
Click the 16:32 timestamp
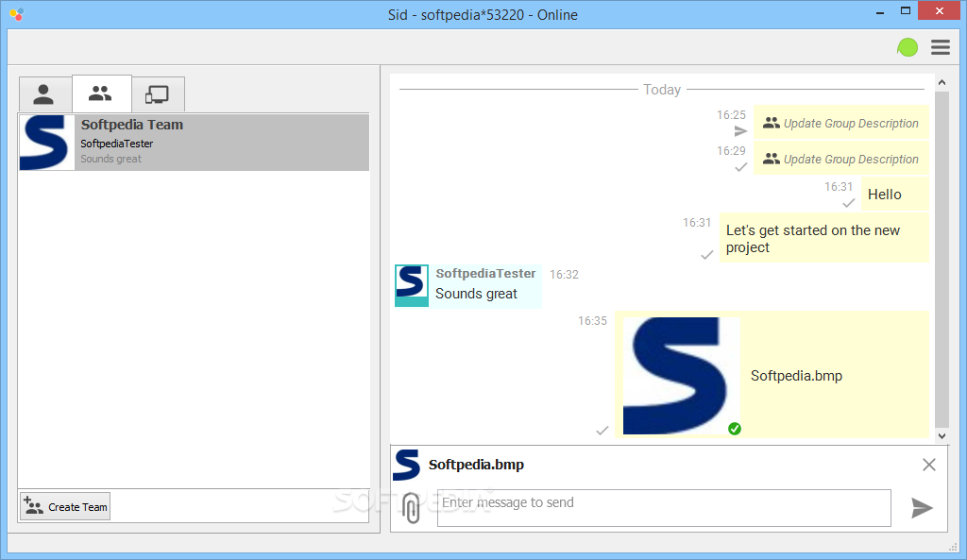coord(564,275)
